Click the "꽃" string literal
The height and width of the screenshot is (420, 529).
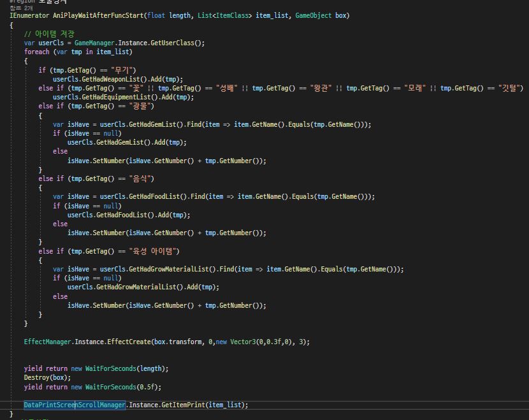[136, 88]
